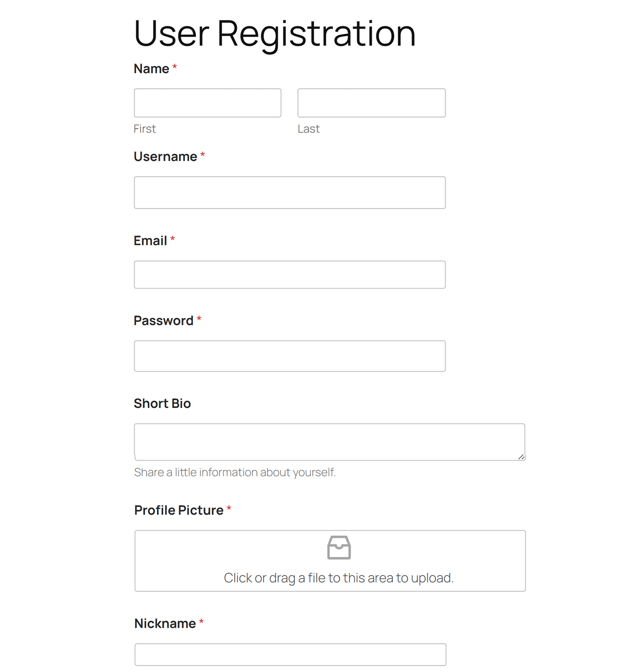
Task: Click the 'Share a little information about yourself' hint
Action: [x=235, y=472]
